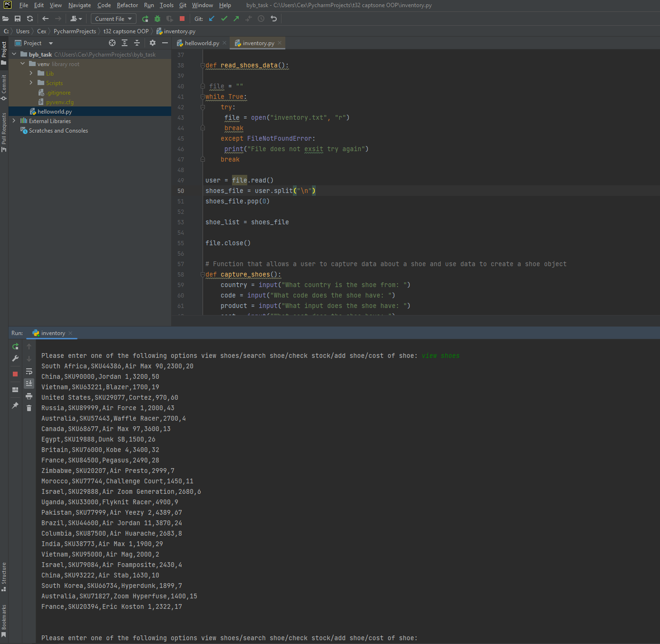Rollback changes with the undo arrow icon
Image resolution: width=660 pixels, height=644 pixels.
click(274, 19)
